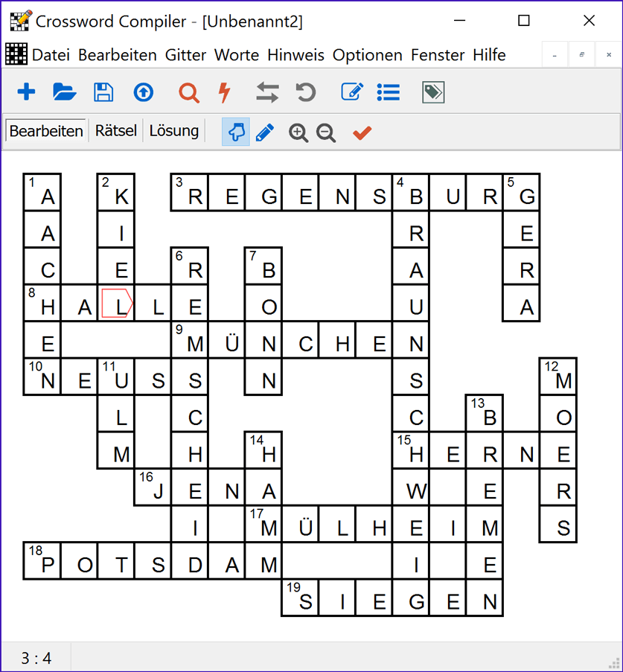The height and width of the screenshot is (672, 623).
Task: Switch to the Rätsel tab
Action: [115, 130]
